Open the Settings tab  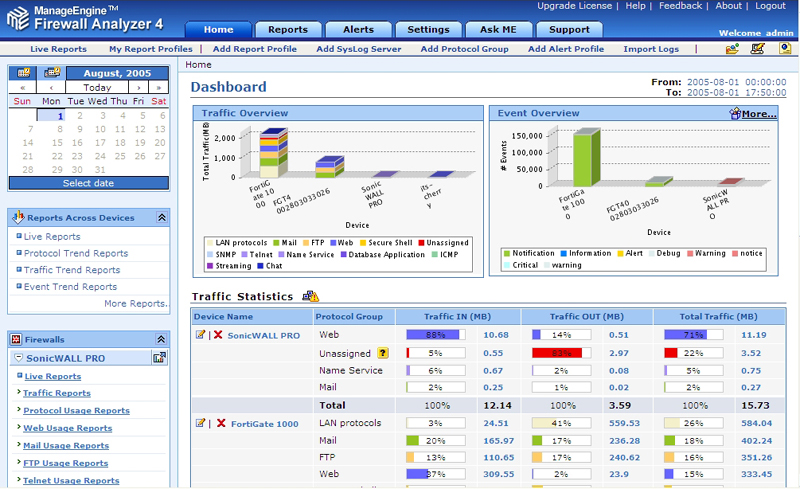coord(429,30)
